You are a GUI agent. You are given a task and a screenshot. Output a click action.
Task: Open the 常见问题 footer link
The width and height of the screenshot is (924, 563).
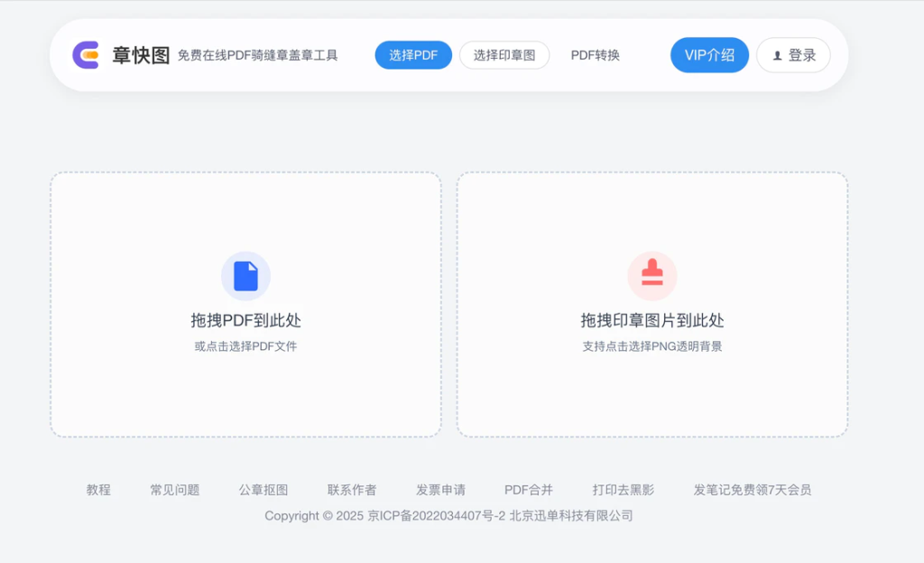point(174,490)
